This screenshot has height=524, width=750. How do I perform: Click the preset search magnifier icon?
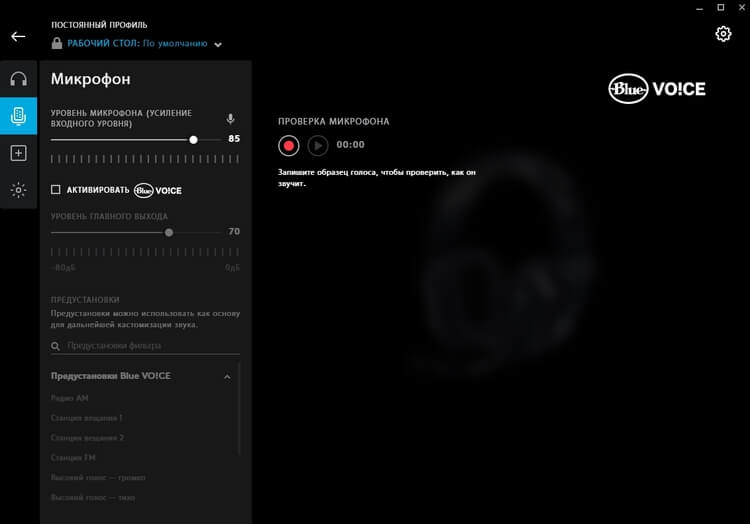click(55, 346)
